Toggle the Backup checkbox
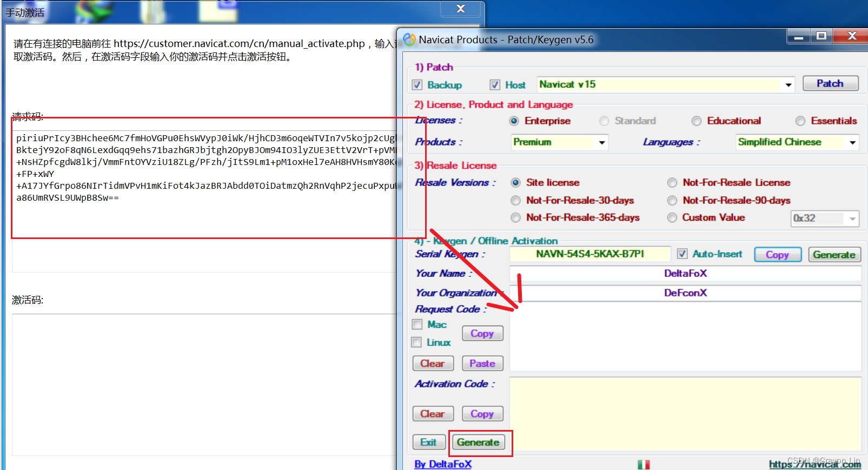This screenshot has width=868, height=470. (x=417, y=85)
